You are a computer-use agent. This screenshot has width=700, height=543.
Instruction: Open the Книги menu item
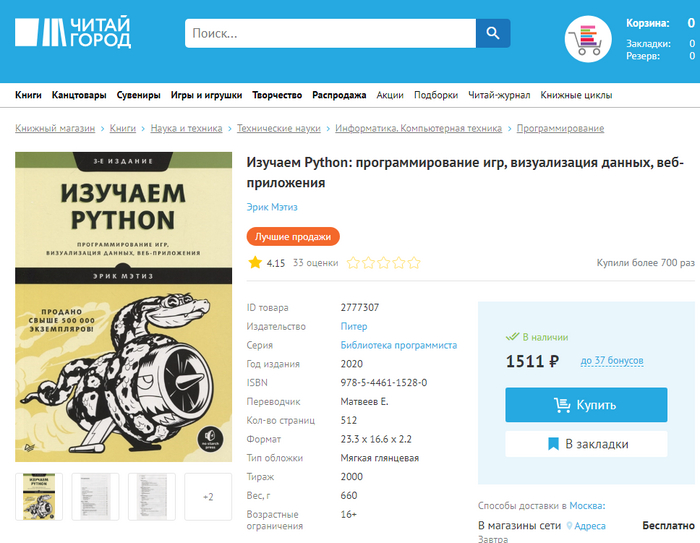[x=28, y=95]
